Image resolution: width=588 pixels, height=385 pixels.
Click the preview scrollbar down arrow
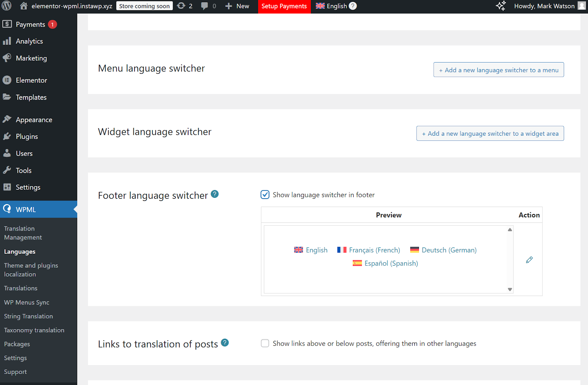(510, 289)
